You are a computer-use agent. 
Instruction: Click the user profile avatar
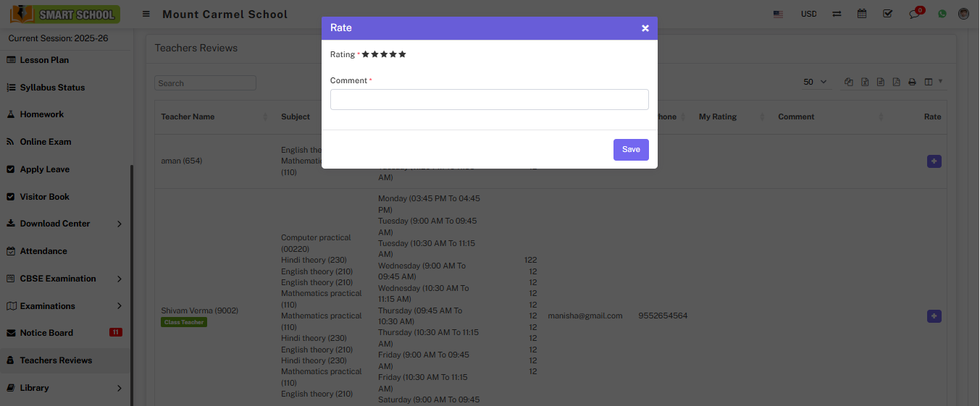click(963, 14)
